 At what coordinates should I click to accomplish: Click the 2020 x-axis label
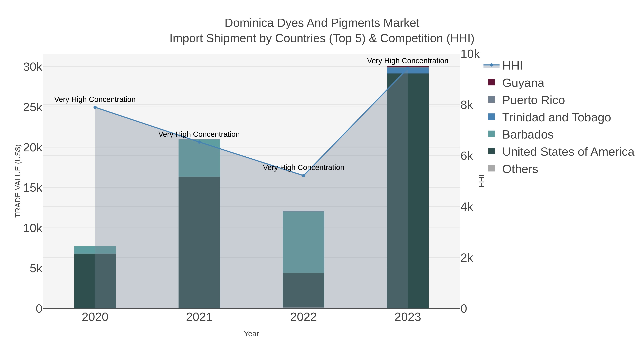pyautogui.click(x=95, y=317)
